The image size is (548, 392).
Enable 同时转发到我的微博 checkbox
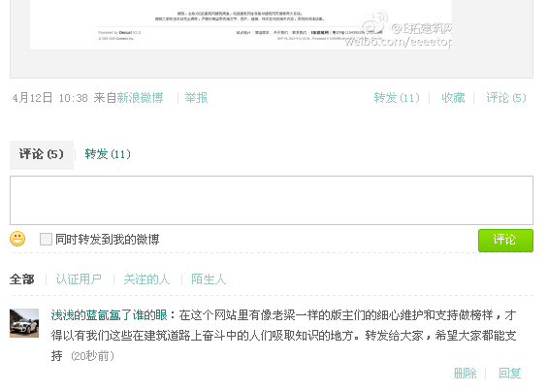point(46,240)
